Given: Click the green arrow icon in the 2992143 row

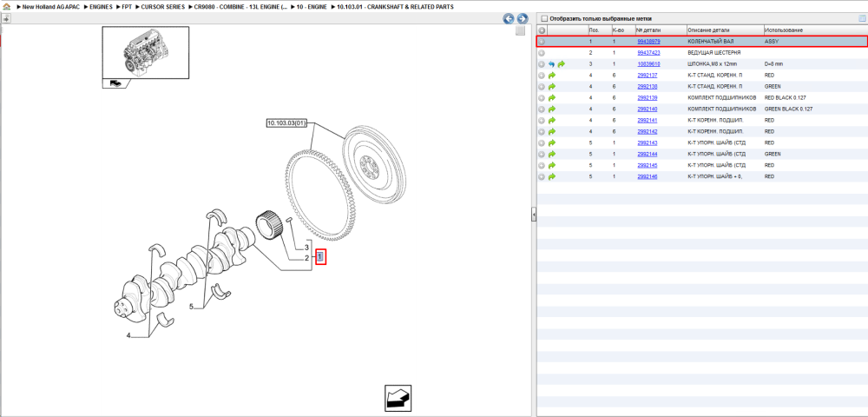Looking at the screenshot, I should [552, 142].
